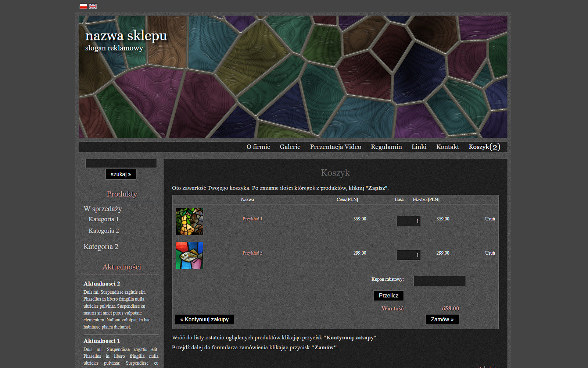Focus the Kupon rabatowy input field
Viewport: 588px width, 368px height.
pyautogui.click(x=439, y=281)
